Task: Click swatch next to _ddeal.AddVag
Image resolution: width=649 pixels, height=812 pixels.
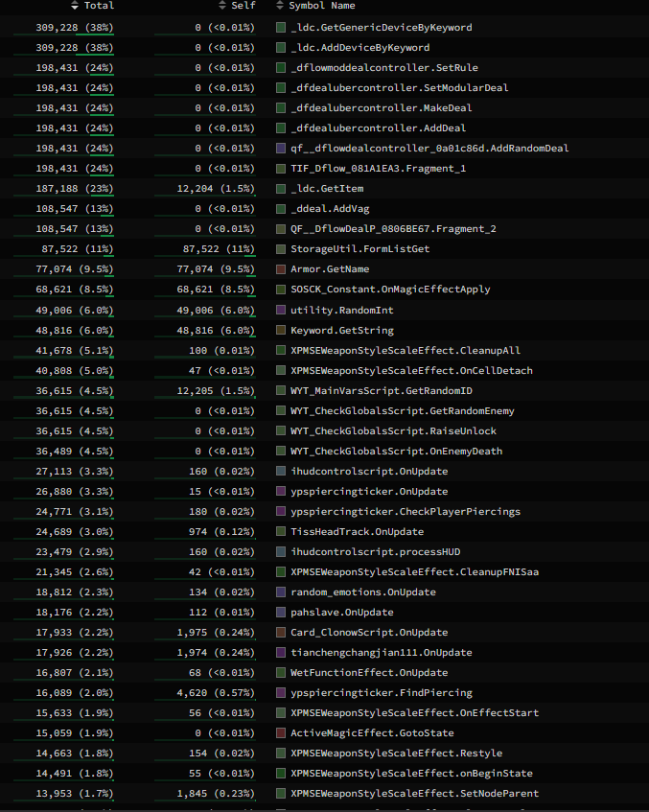Action: pyautogui.click(x=281, y=209)
